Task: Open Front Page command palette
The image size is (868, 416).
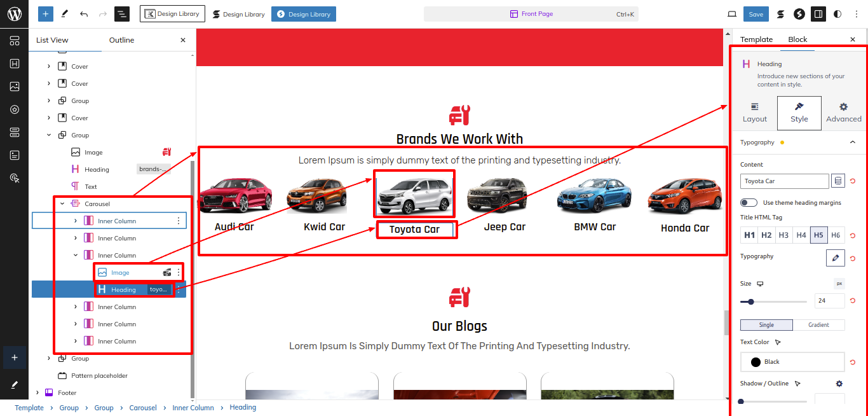Action: click(531, 14)
